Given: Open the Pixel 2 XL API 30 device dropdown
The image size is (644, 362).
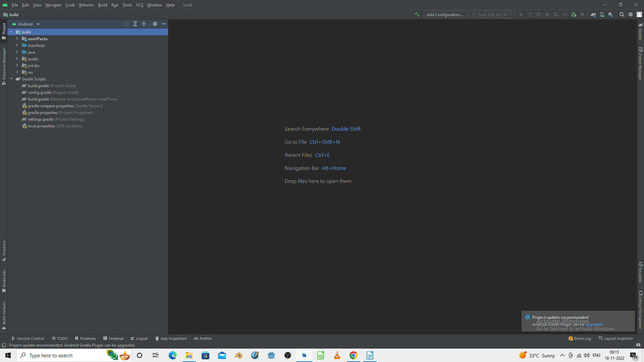Looking at the screenshot, I should (492, 14).
